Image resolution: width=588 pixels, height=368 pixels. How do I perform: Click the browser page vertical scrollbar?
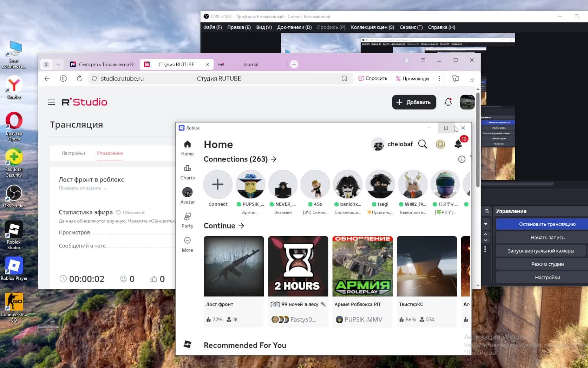[478, 140]
